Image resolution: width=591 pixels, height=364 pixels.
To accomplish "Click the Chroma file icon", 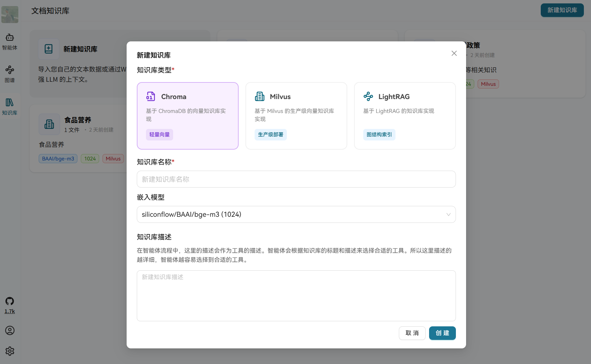I will (151, 97).
